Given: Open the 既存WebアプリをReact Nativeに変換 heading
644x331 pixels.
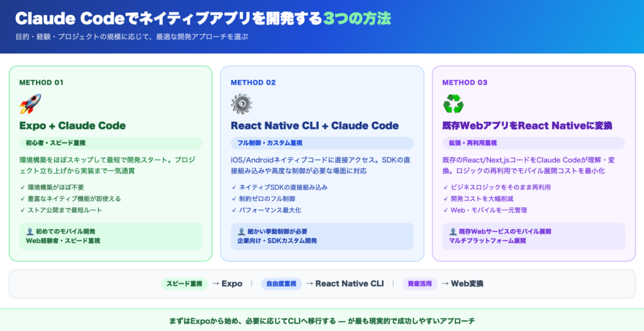Looking at the screenshot, I should 528,126.
